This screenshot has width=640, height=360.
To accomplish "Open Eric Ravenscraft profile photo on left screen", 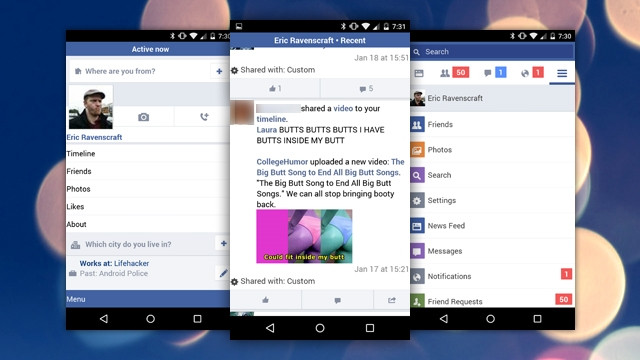I will coord(91,107).
